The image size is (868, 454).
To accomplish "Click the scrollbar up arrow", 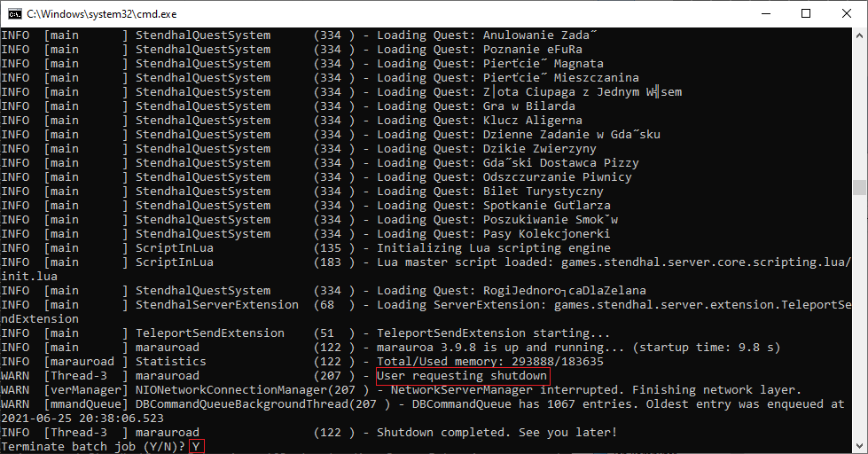I will [x=860, y=35].
